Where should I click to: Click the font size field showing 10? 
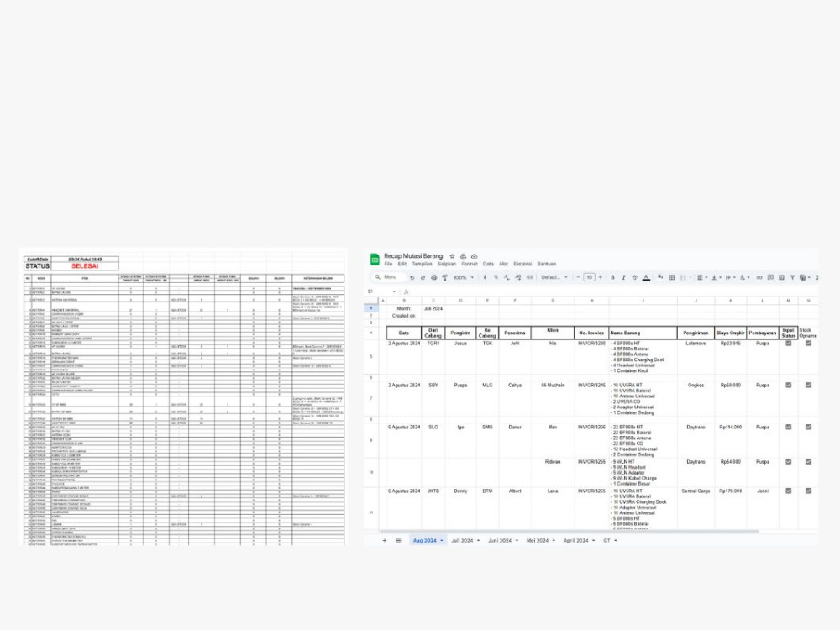pos(590,277)
